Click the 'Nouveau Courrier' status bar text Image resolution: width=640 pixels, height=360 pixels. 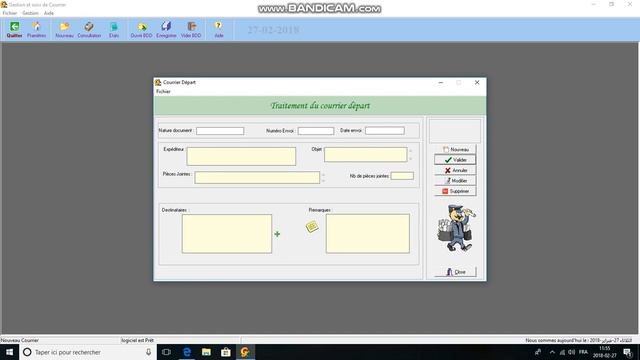point(20,340)
